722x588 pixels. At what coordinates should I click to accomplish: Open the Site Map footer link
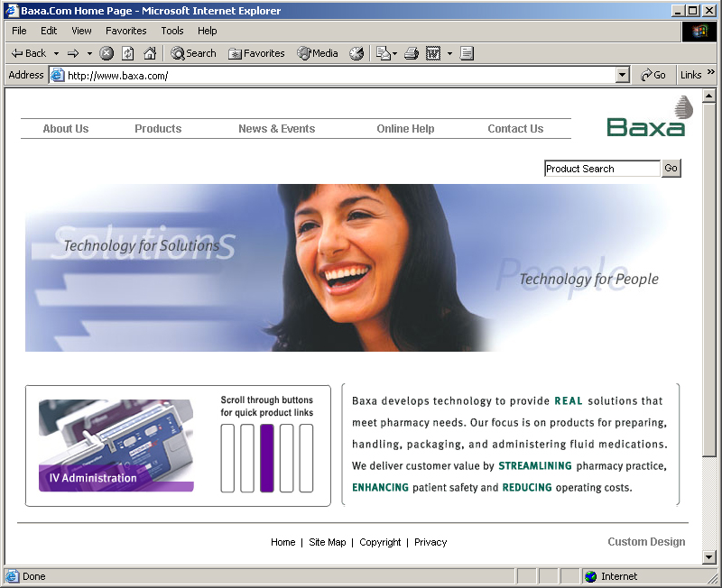328,542
